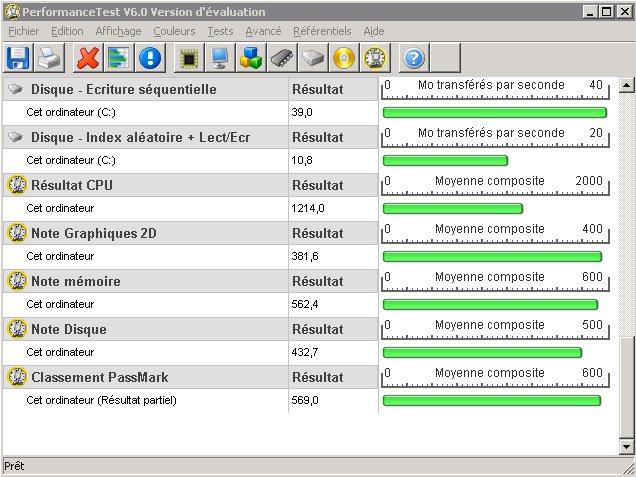Click the scrollbar up arrow
This screenshot has width=636, height=477.
click(x=627, y=85)
